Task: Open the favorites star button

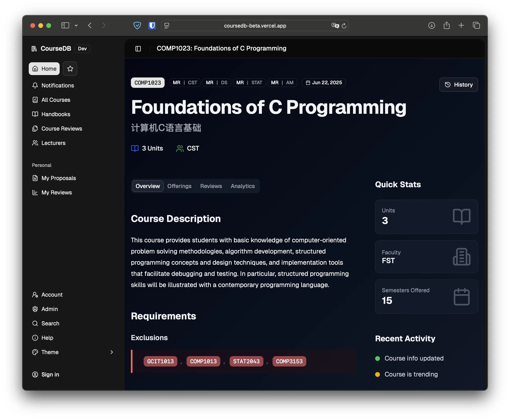Action: (70, 69)
